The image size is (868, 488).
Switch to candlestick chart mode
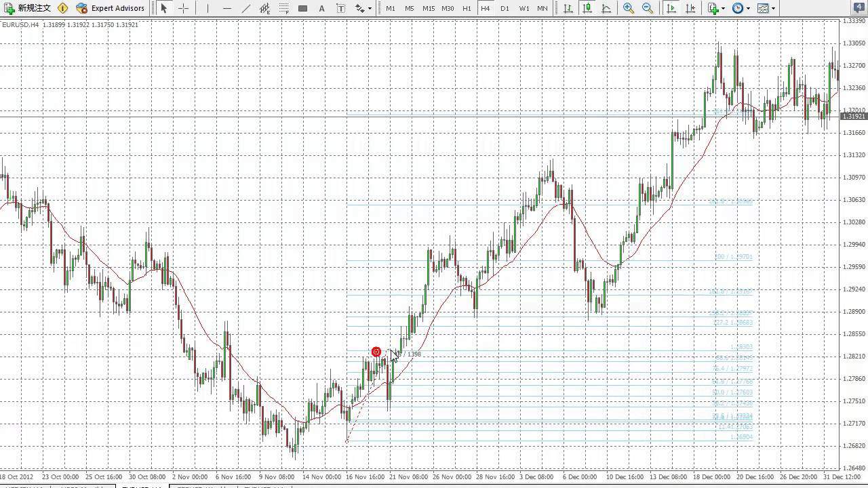pos(587,8)
